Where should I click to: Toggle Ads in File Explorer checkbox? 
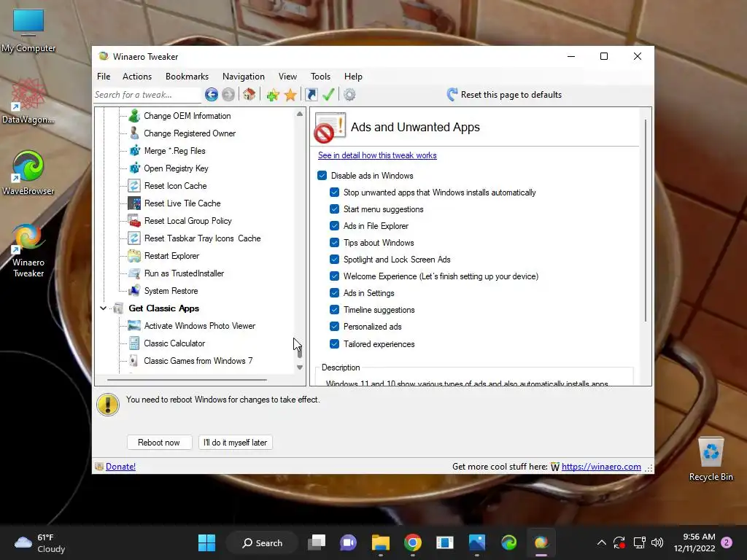click(x=334, y=226)
